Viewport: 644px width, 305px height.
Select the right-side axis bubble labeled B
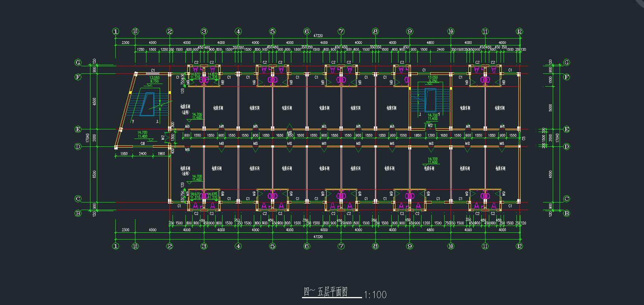tap(566, 213)
